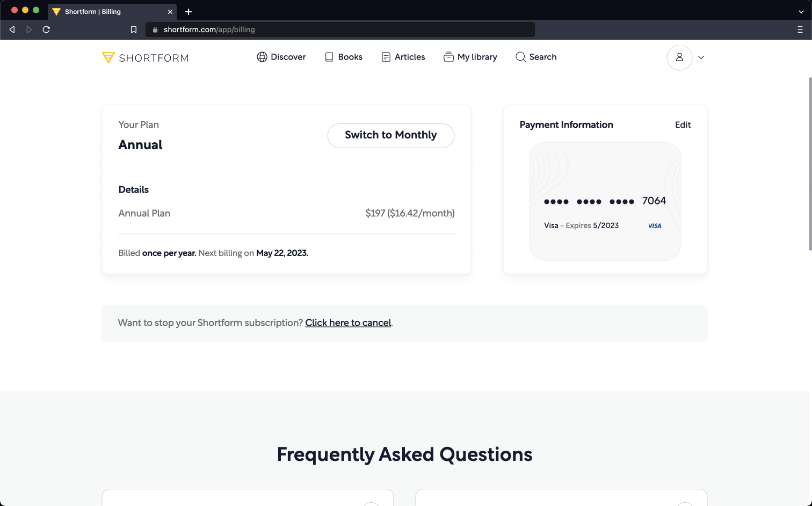Open the Discover menu
812x506 pixels.
(281, 57)
